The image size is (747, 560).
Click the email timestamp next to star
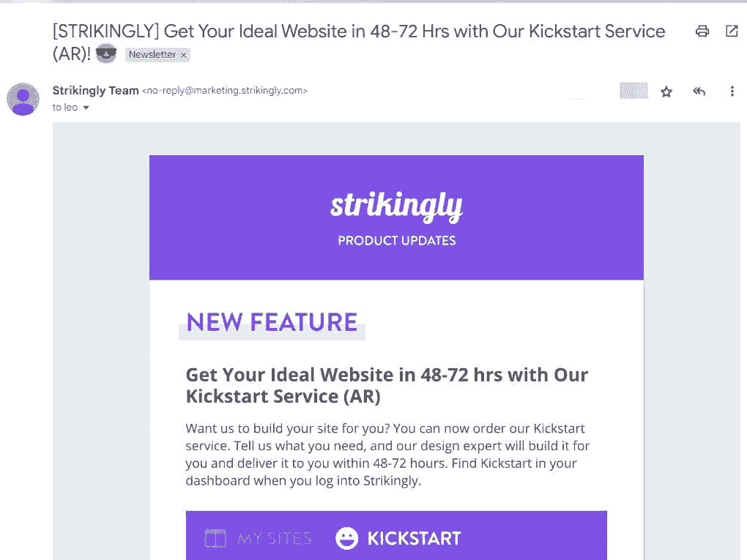[633, 91]
